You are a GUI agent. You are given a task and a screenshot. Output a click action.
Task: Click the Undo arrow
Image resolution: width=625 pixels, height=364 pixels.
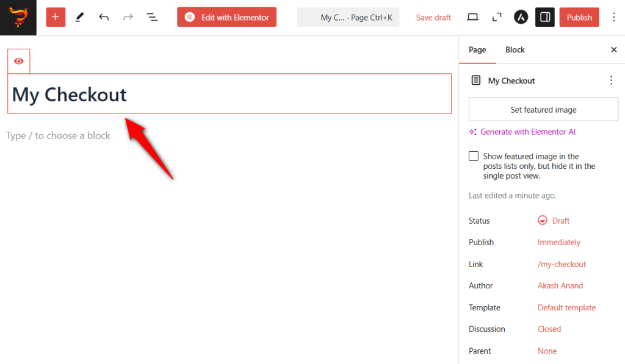[103, 16]
